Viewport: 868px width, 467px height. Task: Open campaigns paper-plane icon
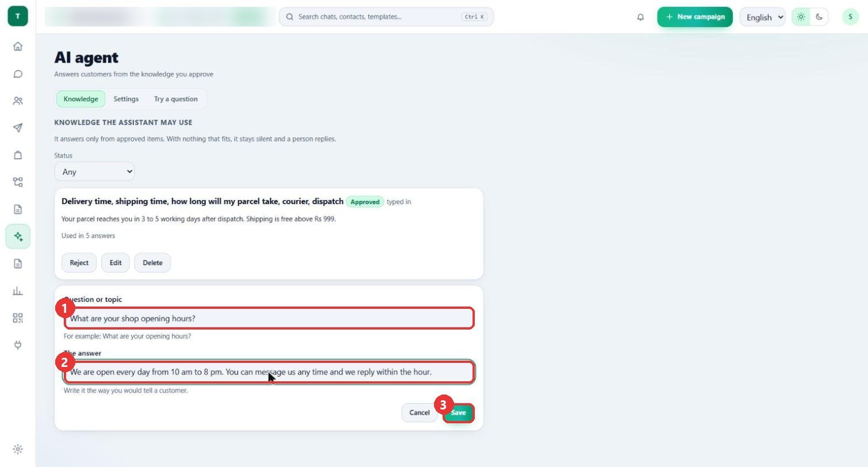18,128
